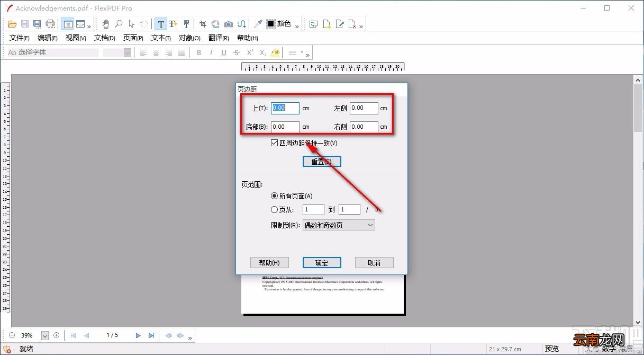Image resolution: width=644 pixels, height=355 pixels.
Task: Expand the format toolbar overflow chevron
Action: click(x=307, y=55)
